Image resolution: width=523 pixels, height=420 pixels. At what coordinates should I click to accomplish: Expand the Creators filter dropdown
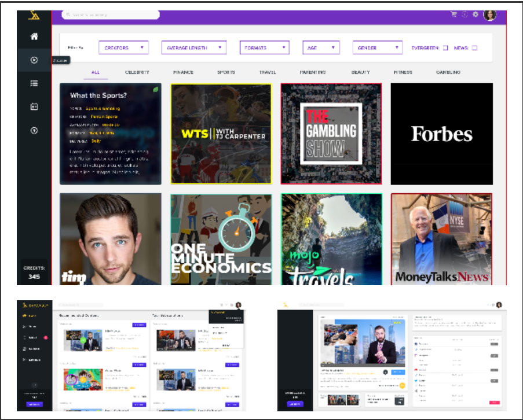click(x=123, y=47)
